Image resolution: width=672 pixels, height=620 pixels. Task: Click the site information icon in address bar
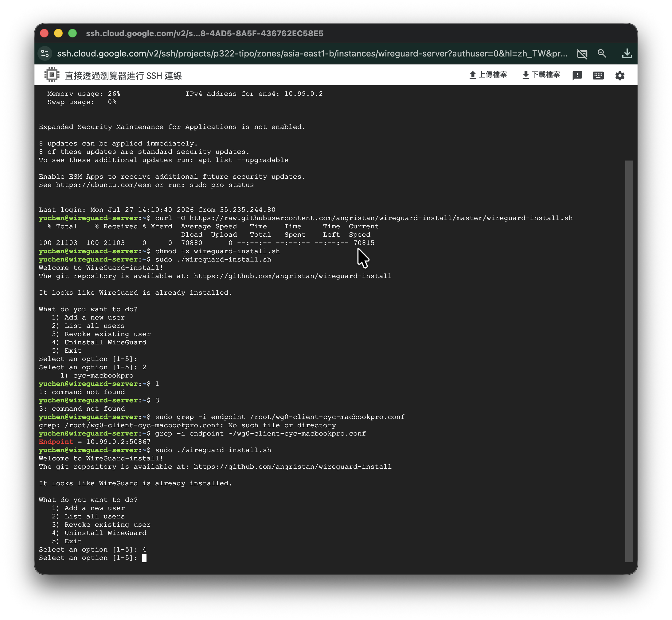[45, 54]
